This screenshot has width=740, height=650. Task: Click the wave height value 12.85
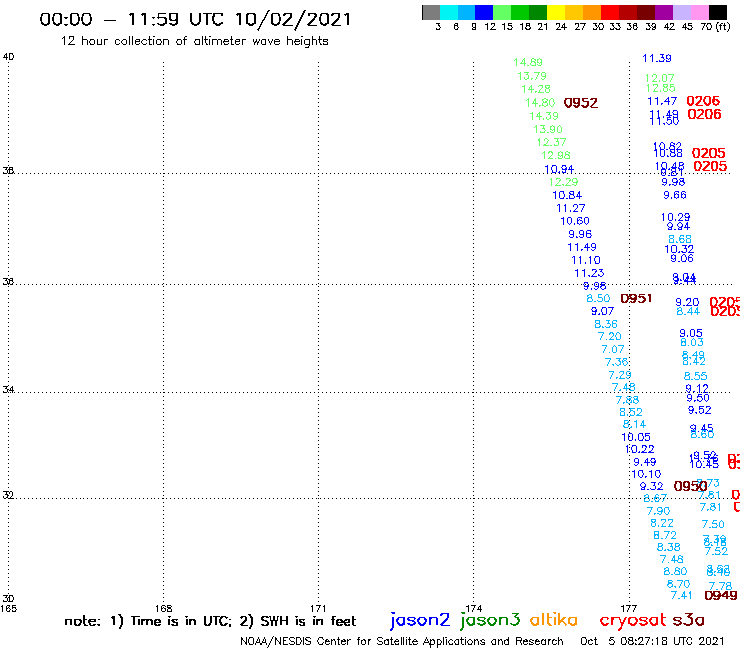[661, 88]
